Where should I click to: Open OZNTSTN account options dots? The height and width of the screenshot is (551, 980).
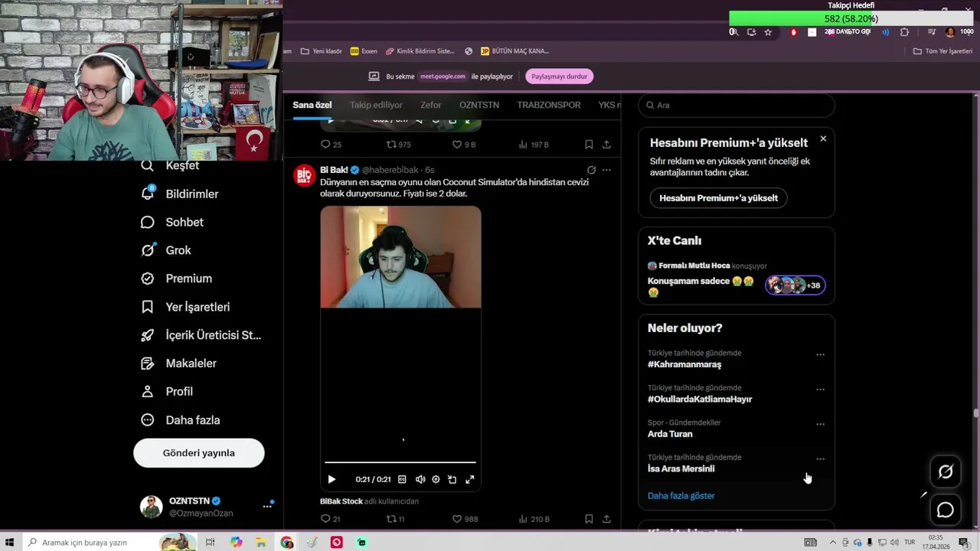pos(267,506)
